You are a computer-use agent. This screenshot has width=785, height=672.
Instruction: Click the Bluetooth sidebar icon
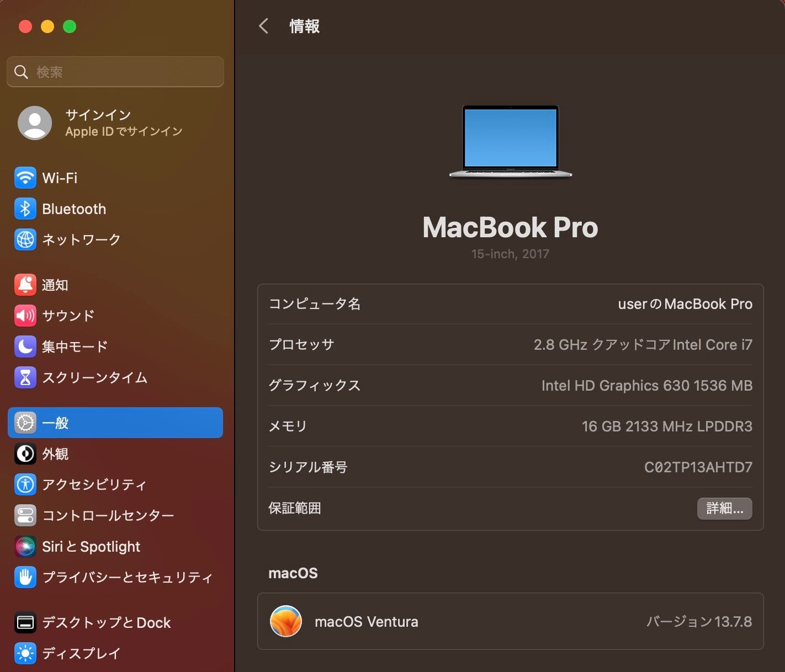pos(25,209)
